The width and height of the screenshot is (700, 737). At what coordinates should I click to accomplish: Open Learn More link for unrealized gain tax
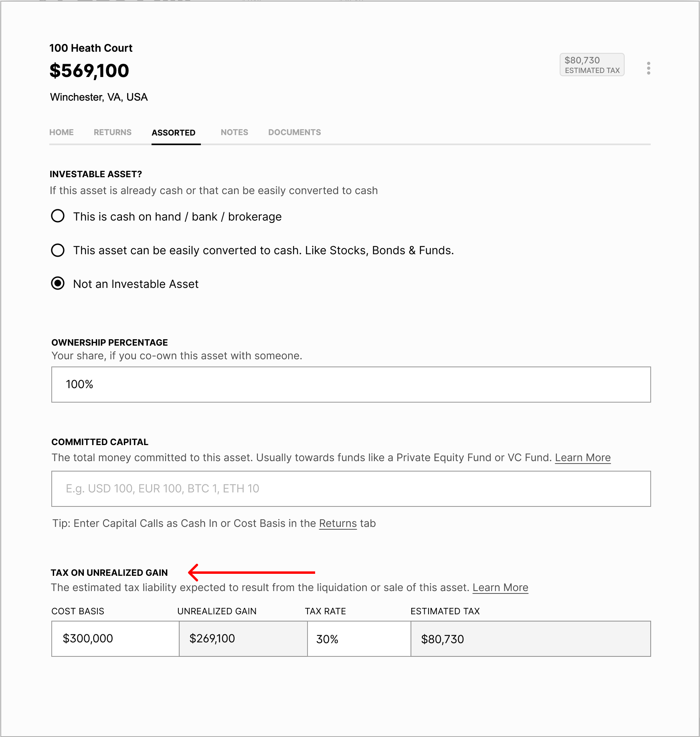(x=500, y=587)
